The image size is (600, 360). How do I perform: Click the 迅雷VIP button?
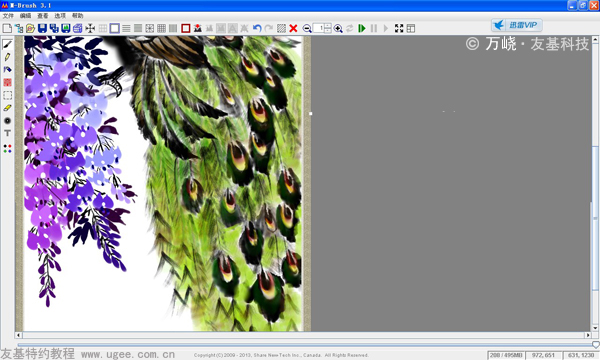[x=517, y=25]
